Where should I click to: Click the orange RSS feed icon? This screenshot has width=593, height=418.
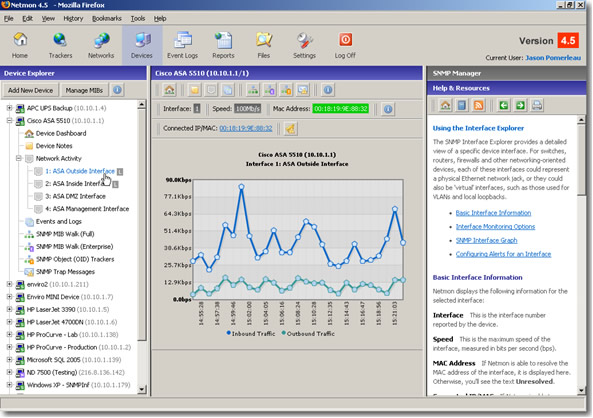pos(478,105)
